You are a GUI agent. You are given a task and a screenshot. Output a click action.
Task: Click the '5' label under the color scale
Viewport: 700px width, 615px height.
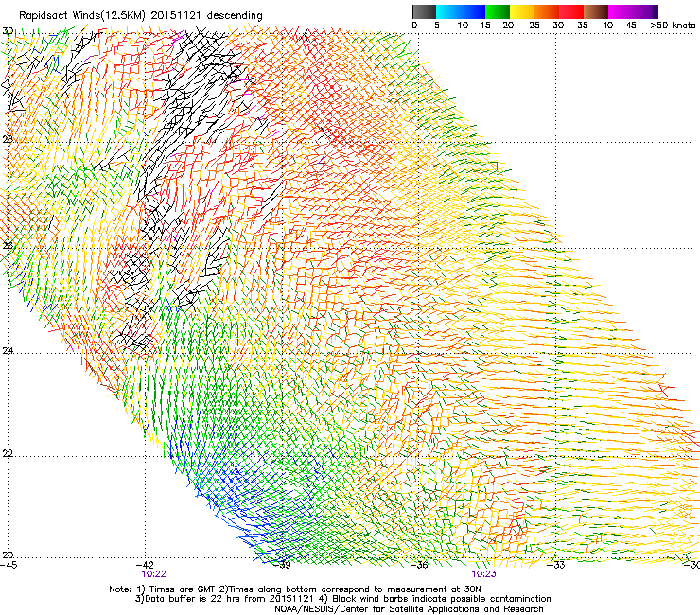(437, 26)
